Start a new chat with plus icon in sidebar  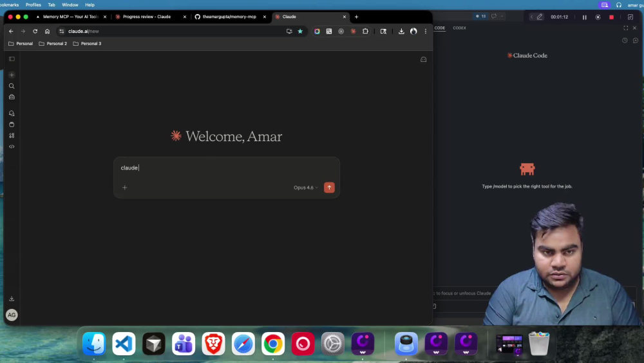(x=12, y=75)
